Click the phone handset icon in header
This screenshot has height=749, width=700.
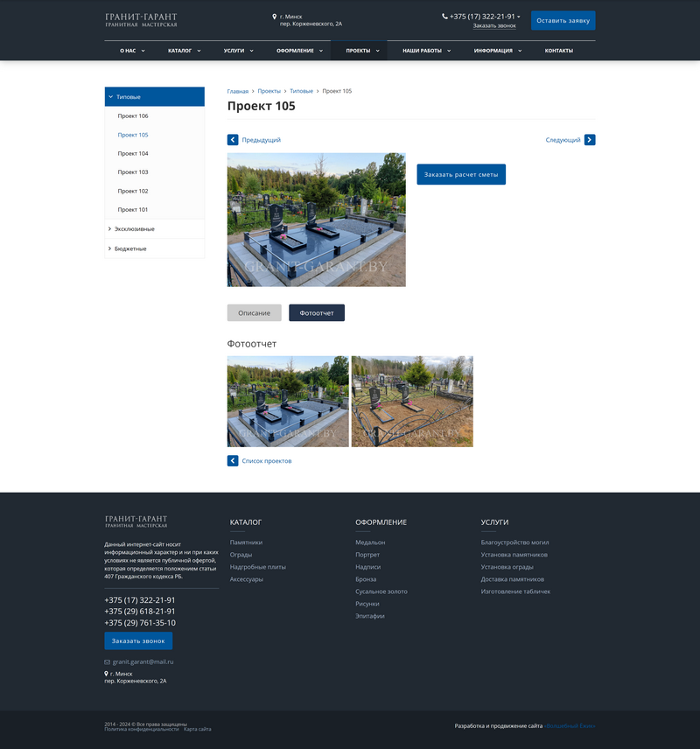444,17
